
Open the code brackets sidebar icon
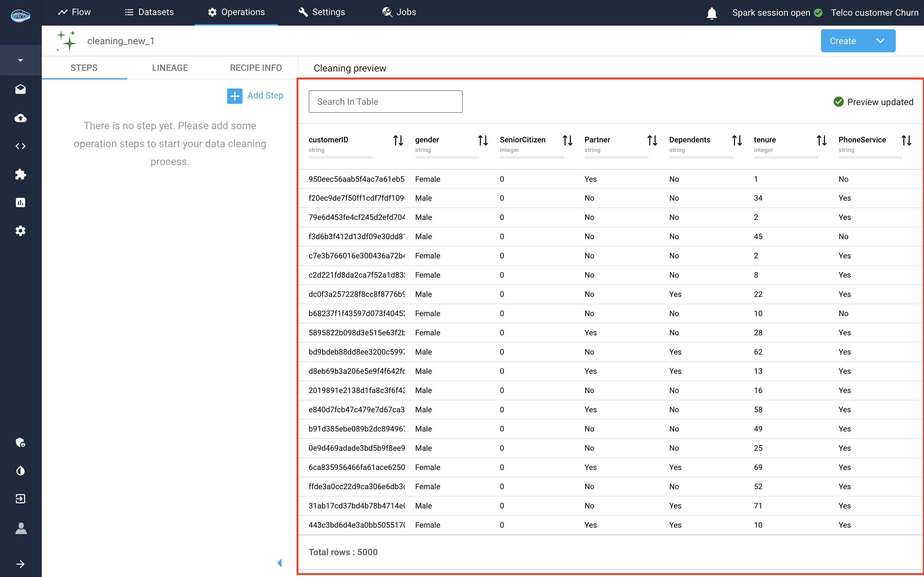[21, 146]
